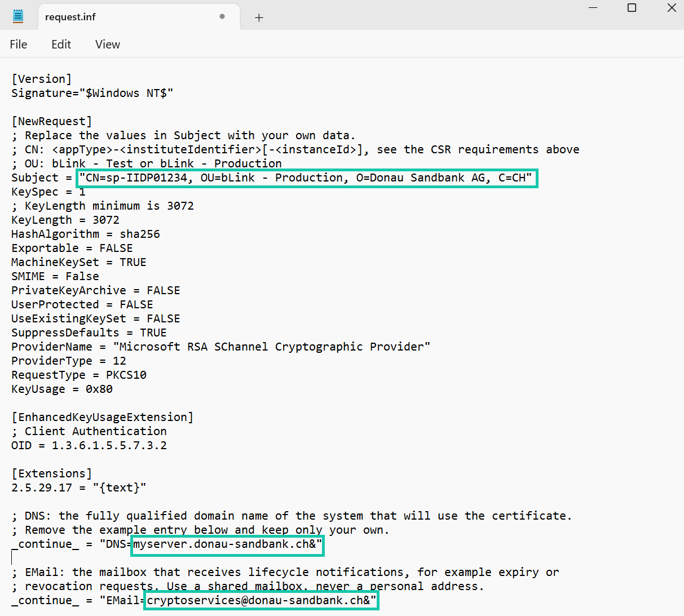
Task: Place cursor on the [Version] section header
Action: pos(42,79)
